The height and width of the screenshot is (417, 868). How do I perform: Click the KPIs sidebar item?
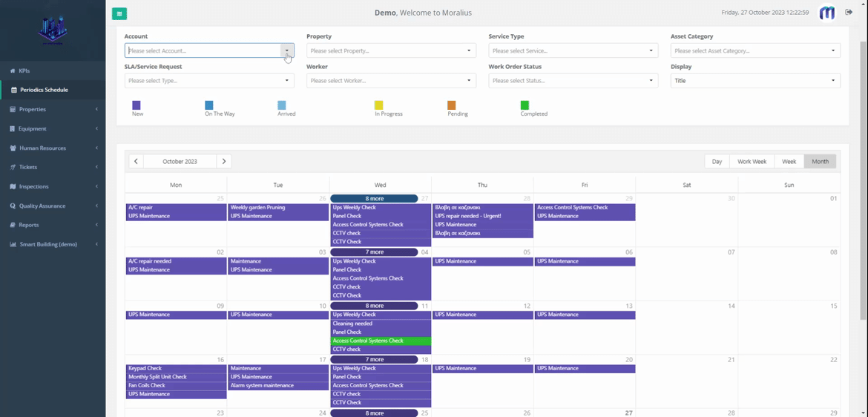tap(24, 70)
